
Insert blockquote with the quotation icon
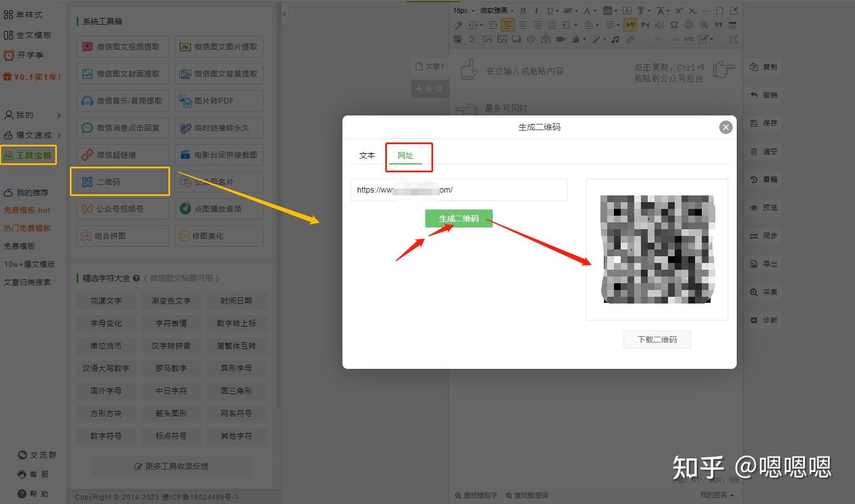(x=718, y=25)
